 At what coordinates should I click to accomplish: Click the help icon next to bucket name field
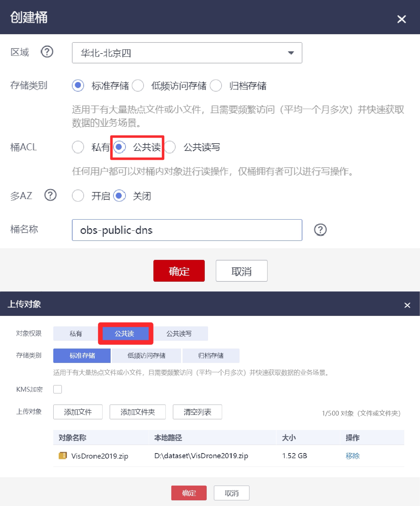[x=320, y=230]
